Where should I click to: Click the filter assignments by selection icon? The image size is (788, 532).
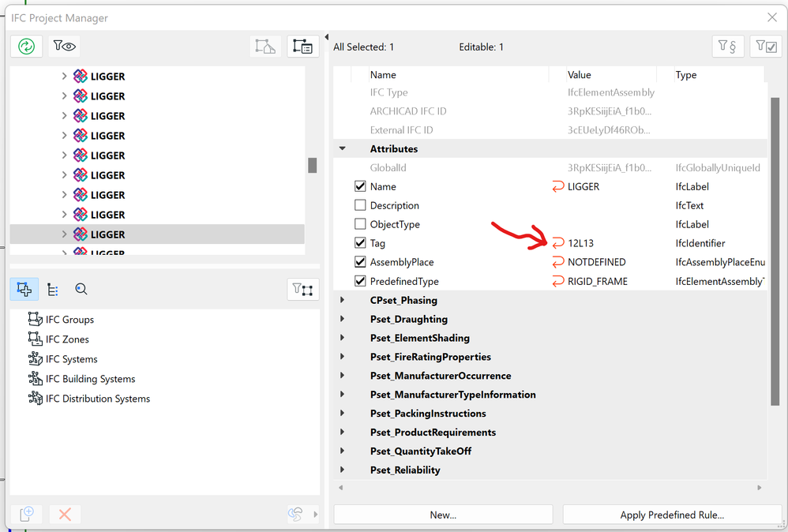tap(303, 290)
